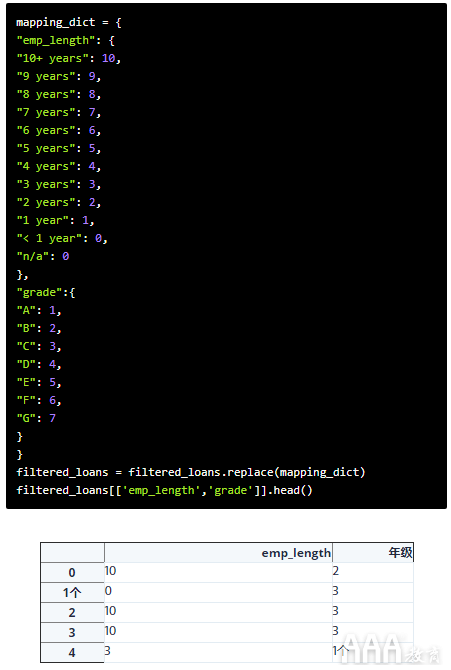Click emp_length value 0 in row 1个
This screenshot has width=451, height=670.
(x=108, y=591)
